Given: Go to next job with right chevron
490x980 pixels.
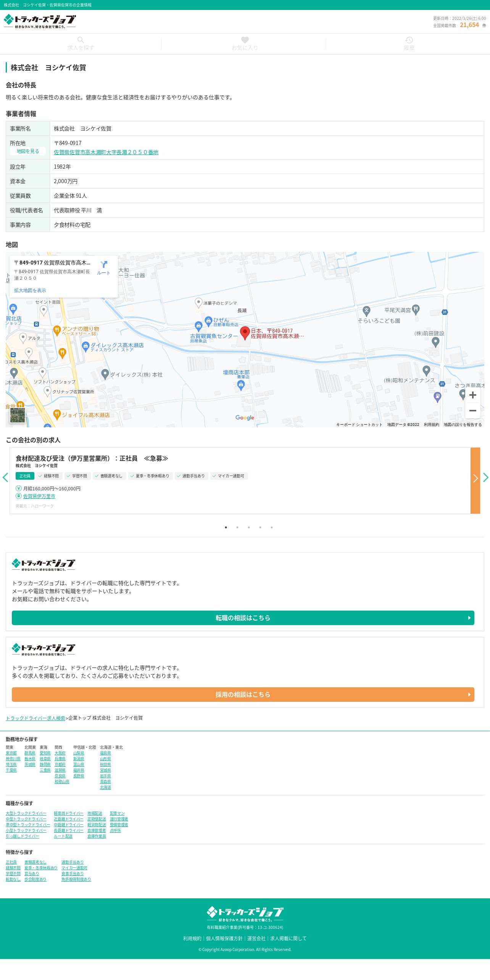Looking at the screenshot, I should coord(485,477).
